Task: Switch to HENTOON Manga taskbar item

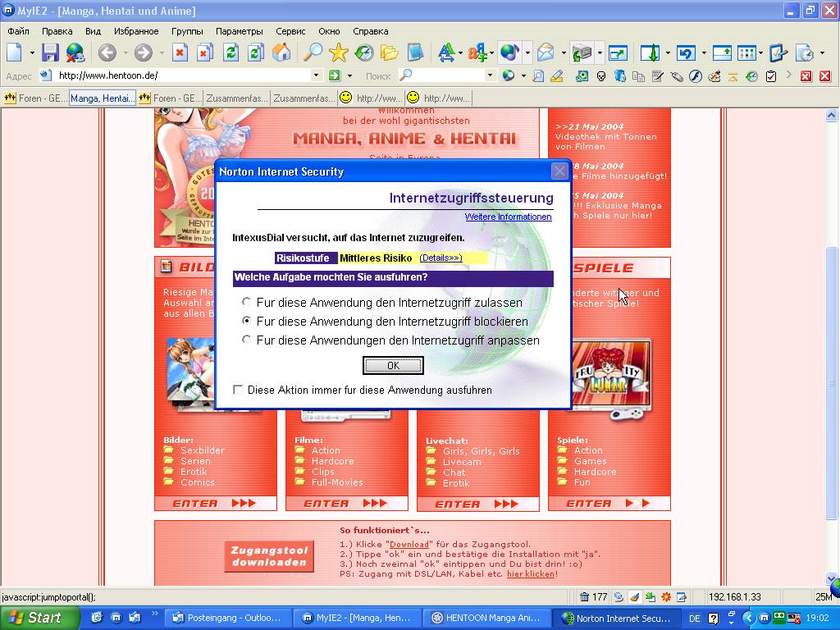Action: click(487, 618)
